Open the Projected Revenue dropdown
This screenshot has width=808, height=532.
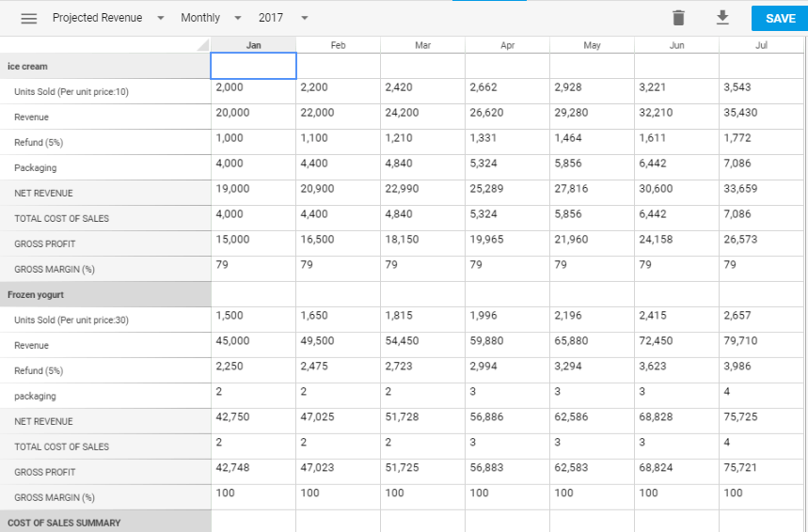click(108, 18)
